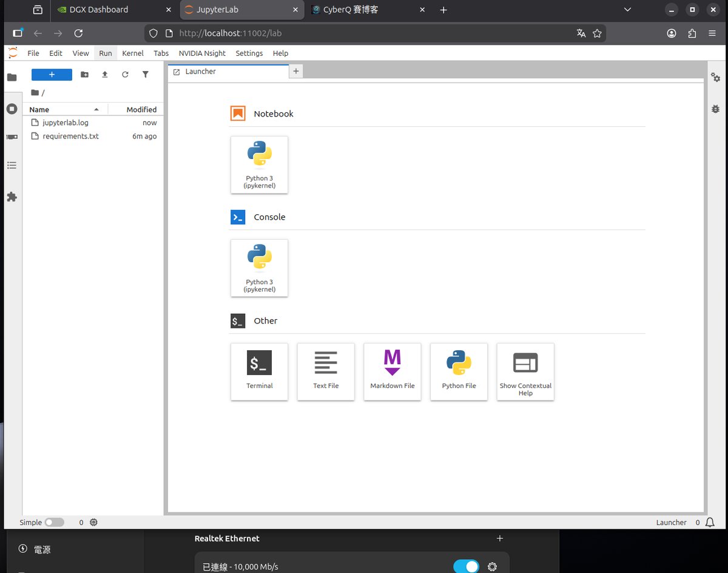Refresh the file browser list
Screen dimensions: 728x573
(125, 75)
